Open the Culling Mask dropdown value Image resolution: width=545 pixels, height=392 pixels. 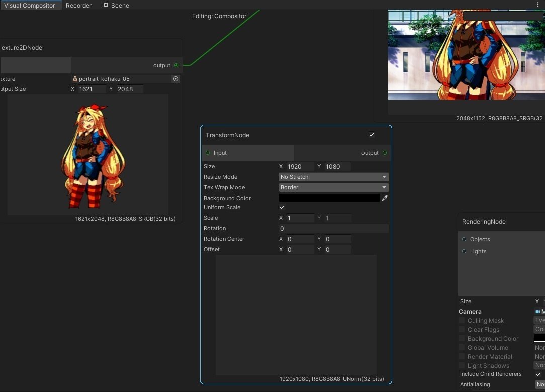click(539, 320)
